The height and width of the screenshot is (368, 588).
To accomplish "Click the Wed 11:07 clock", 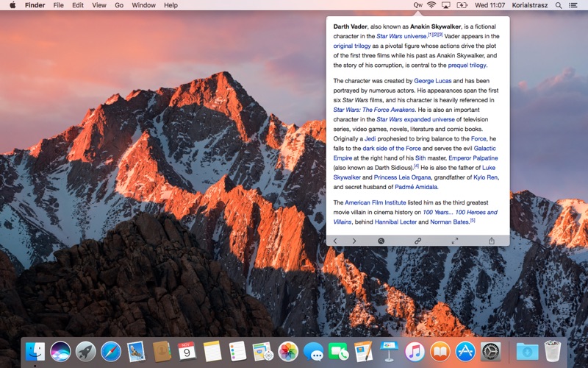I will point(490,5).
